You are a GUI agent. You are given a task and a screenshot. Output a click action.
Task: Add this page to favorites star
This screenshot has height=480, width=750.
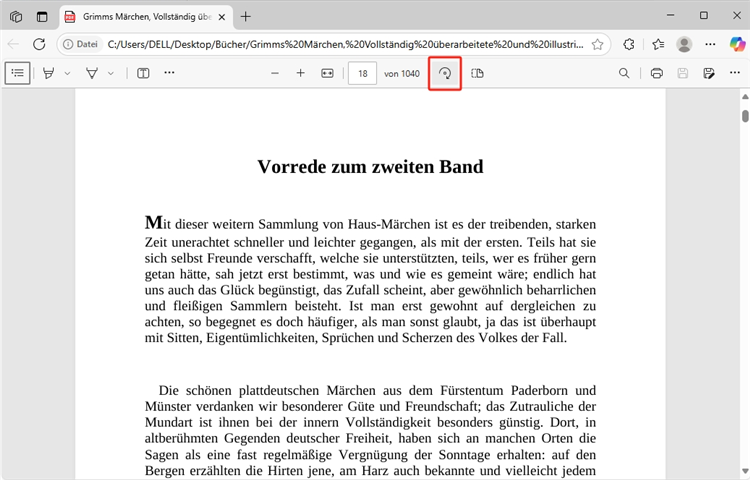coord(597,44)
